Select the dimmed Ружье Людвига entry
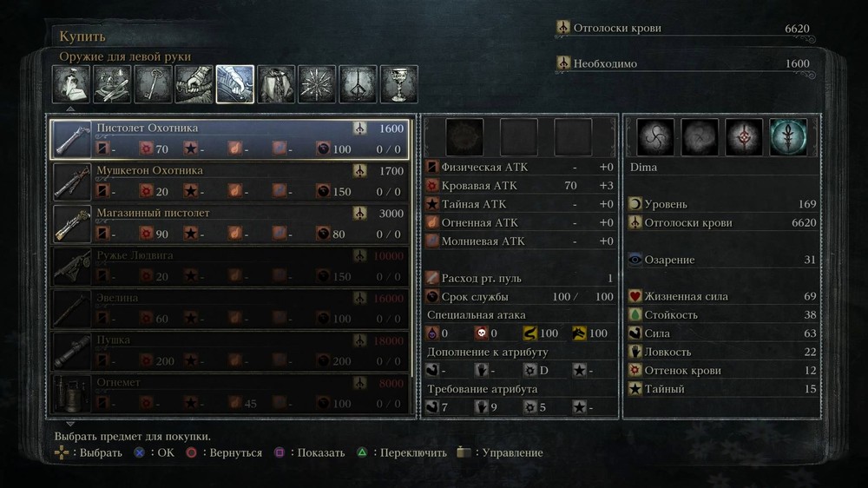Screen dimensions: 868x488 click(230, 267)
